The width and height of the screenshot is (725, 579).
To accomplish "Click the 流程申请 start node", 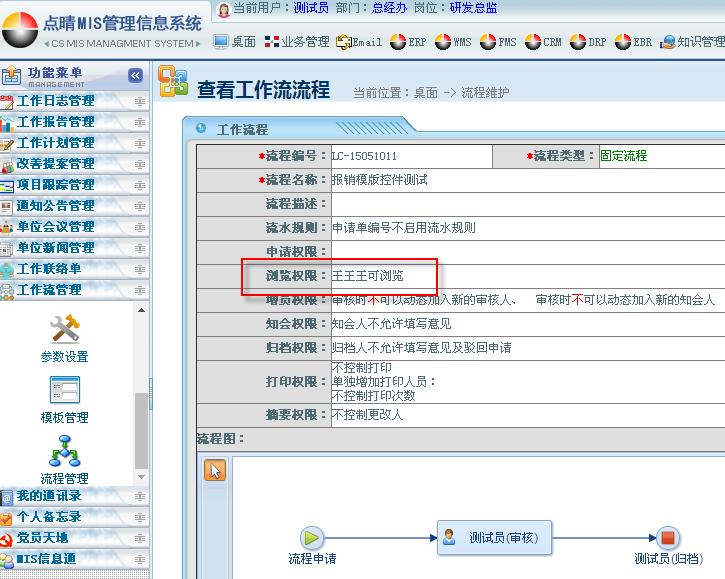I will coord(312,538).
